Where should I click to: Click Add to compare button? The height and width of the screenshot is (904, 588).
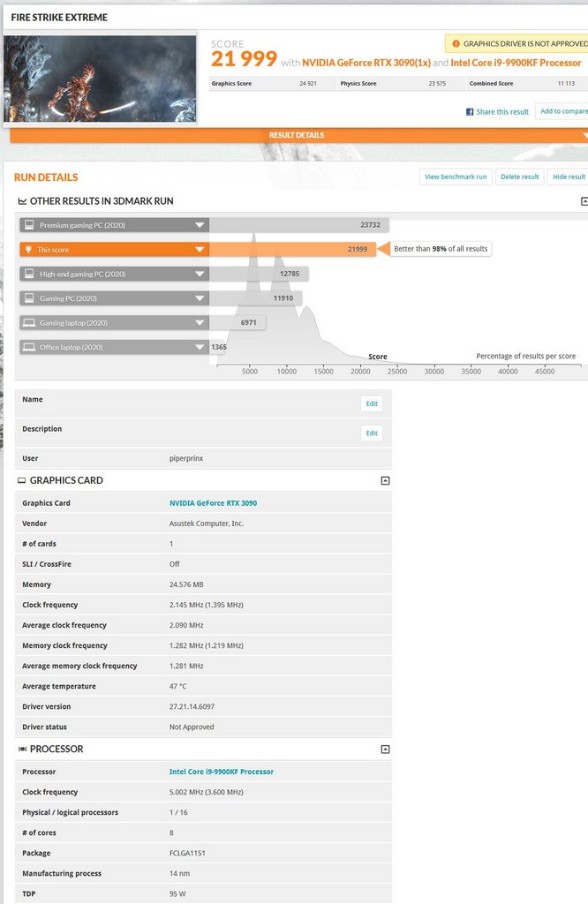[562, 111]
